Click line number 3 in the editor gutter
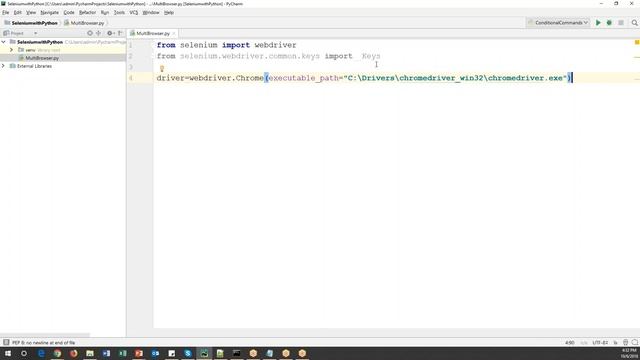 (131, 67)
